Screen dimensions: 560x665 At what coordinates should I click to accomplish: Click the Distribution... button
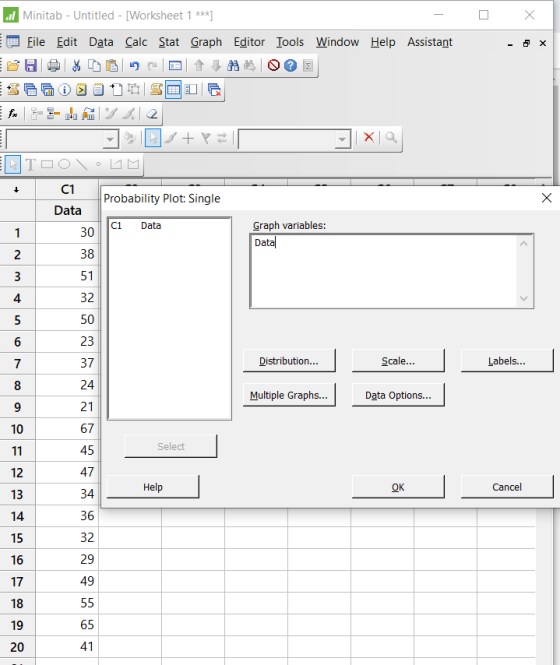tap(289, 361)
